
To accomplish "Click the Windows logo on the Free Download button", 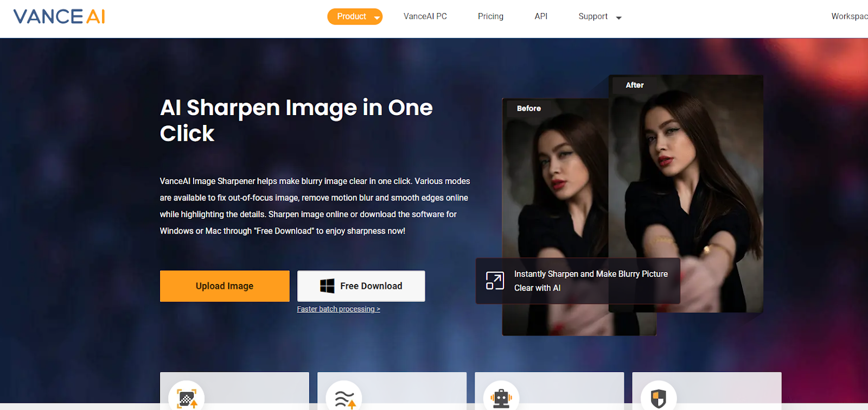I will 327,286.
